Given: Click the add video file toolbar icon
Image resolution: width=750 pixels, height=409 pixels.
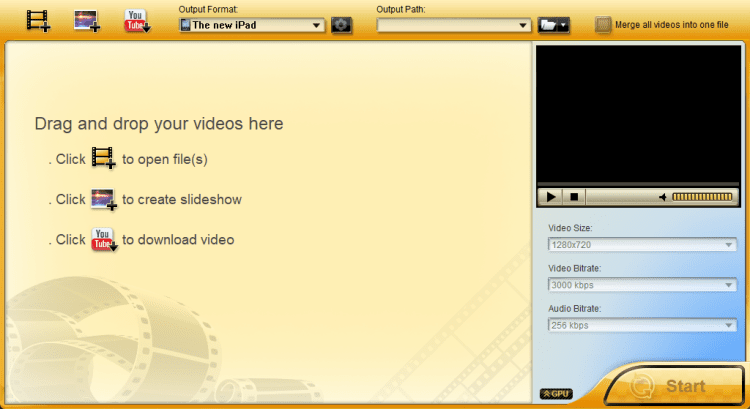Looking at the screenshot, I should coord(38,21).
